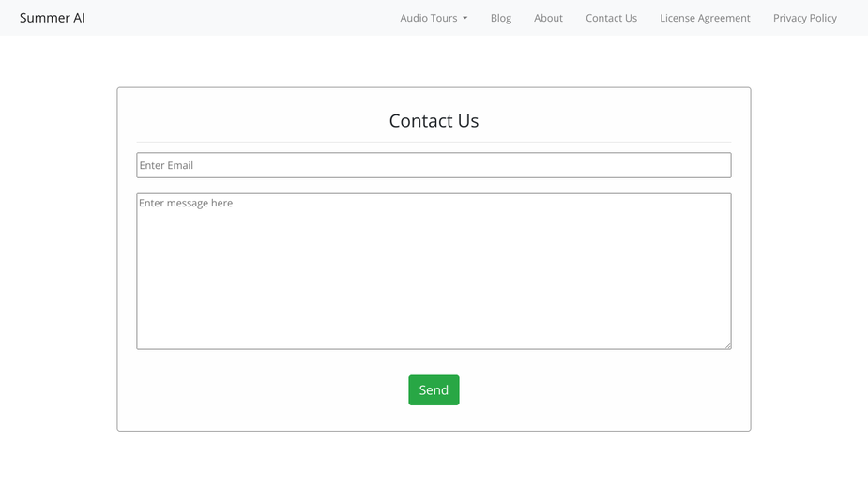Open the License Agreement link
868x488 pixels.
click(705, 18)
